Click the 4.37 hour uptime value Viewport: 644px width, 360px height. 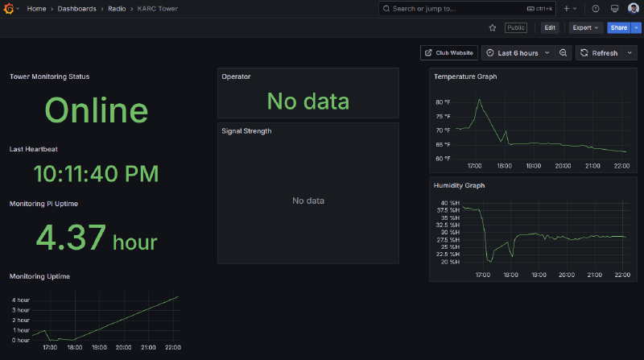click(97, 238)
